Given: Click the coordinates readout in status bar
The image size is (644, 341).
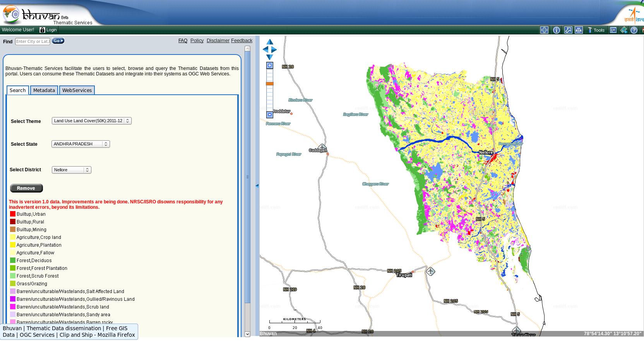Looking at the screenshot, I should click(613, 334).
